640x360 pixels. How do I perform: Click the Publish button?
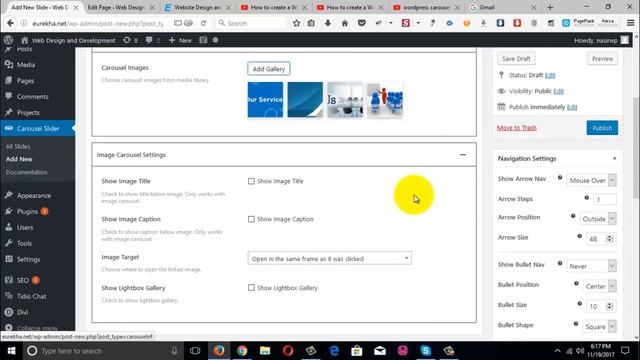point(602,128)
